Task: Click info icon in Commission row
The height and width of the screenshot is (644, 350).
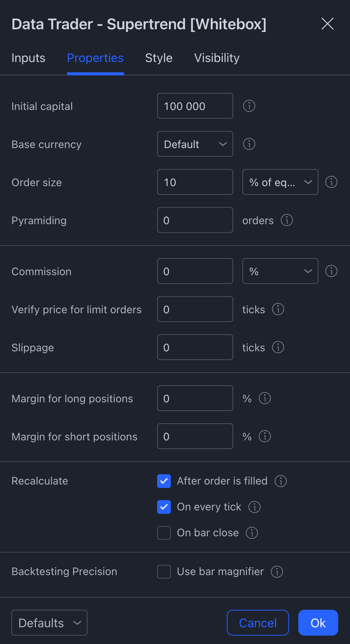Action: (331, 271)
